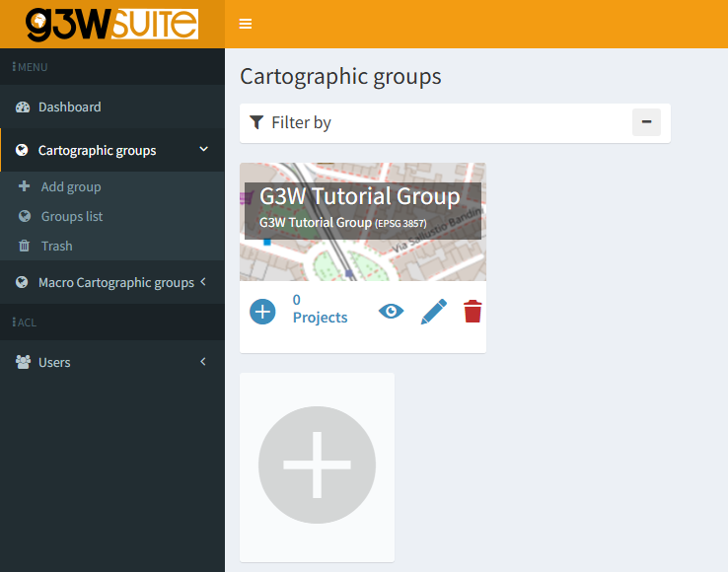Open the 0 Projects link
Viewport: 728px width, 572px height.
click(x=320, y=309)
